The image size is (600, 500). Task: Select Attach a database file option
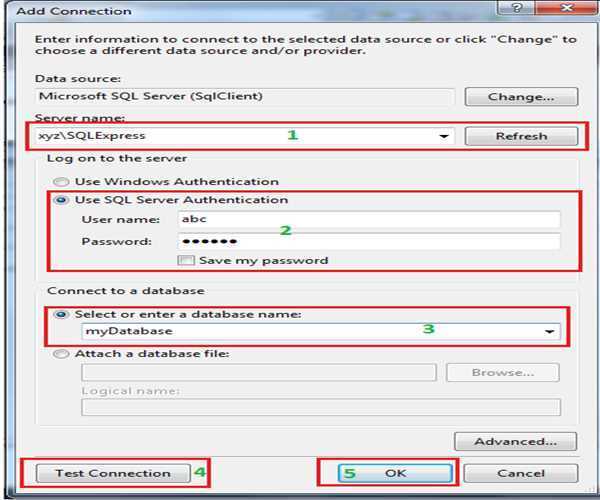click(63, 354)
